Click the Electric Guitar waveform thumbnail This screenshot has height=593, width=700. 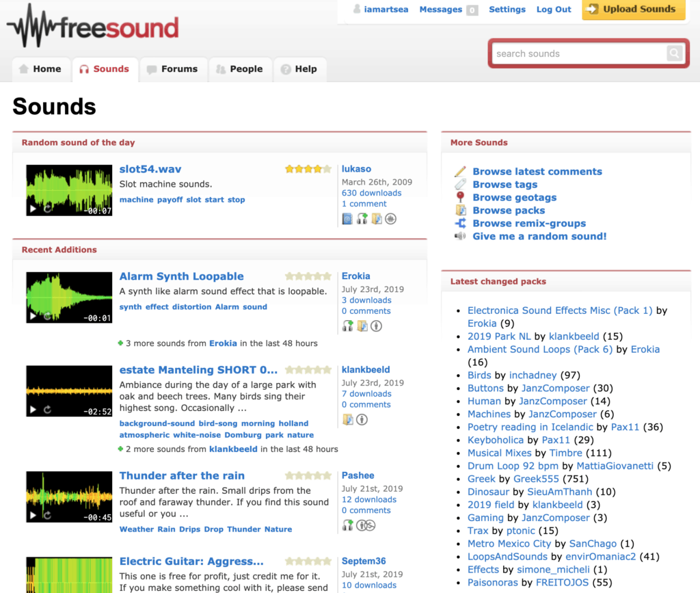(x=69, y=575)
